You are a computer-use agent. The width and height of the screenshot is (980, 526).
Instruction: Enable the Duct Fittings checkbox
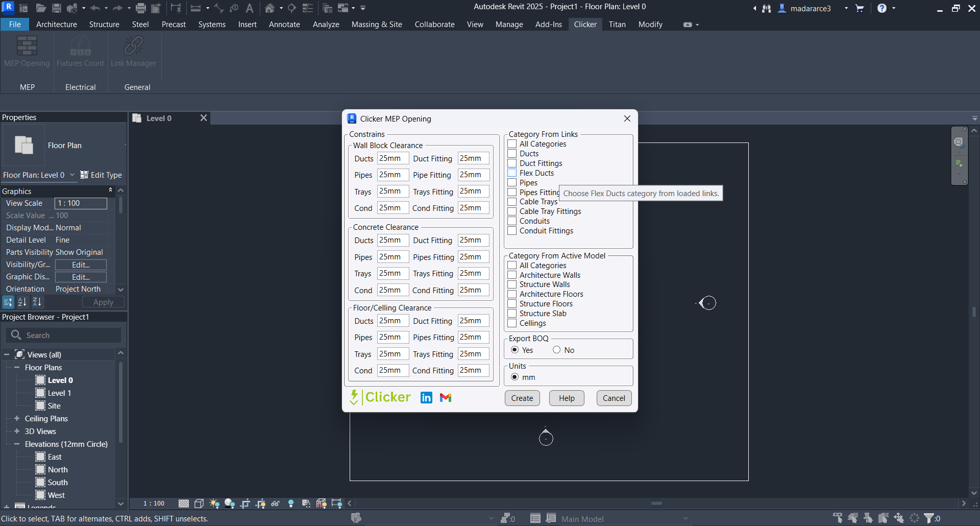tap(512, 163)
